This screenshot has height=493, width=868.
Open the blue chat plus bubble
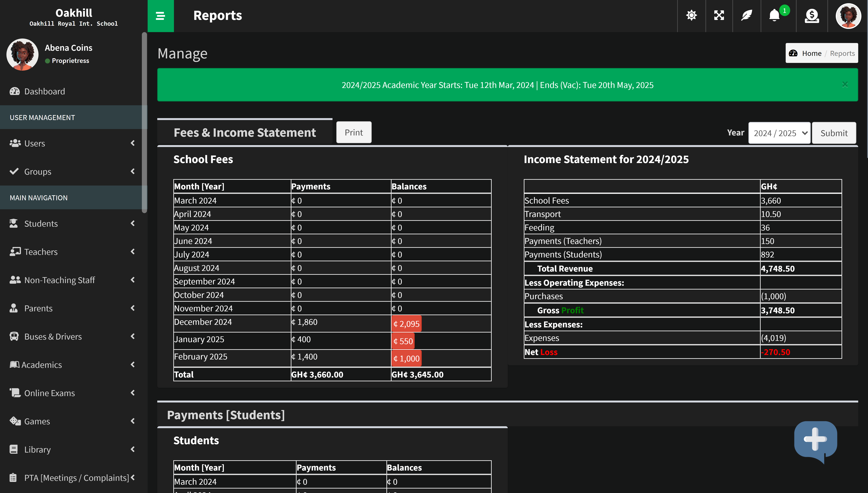(815, 440)
